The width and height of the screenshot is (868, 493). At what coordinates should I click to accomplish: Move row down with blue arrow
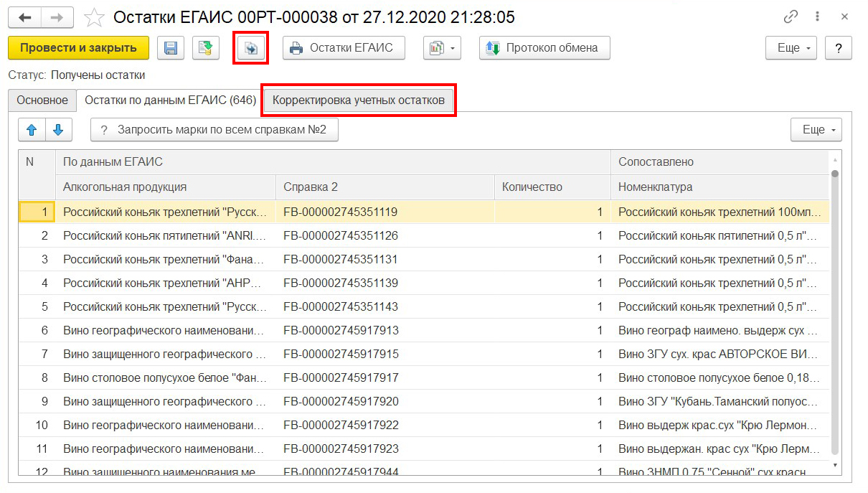point(58,130)
